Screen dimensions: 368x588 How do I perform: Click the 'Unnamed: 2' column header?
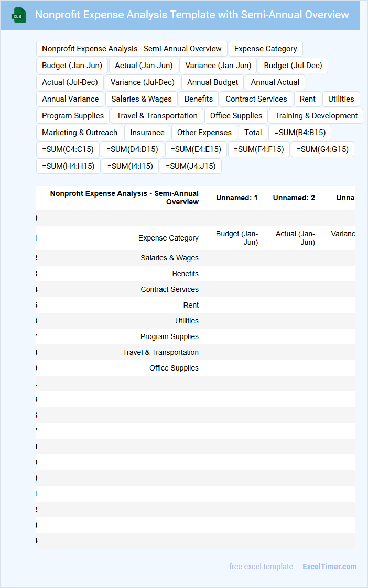point(294,198)
